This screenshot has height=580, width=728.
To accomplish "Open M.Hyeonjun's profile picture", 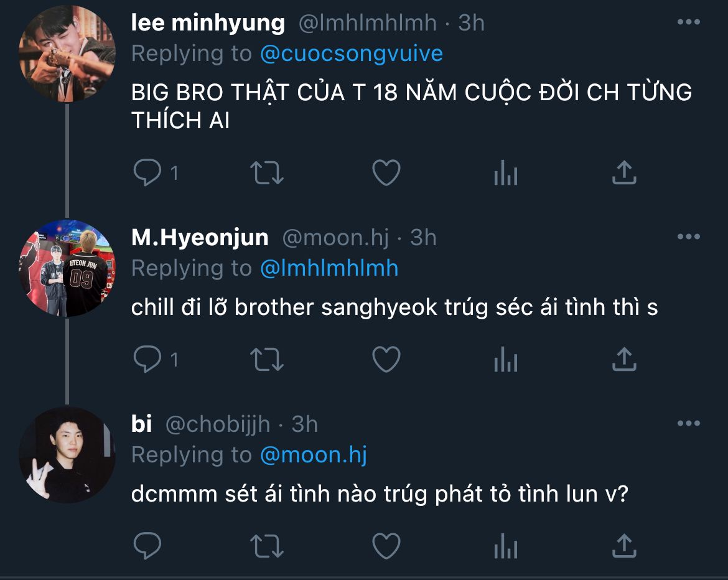I will pyautogui.click(x=67, y=268).
